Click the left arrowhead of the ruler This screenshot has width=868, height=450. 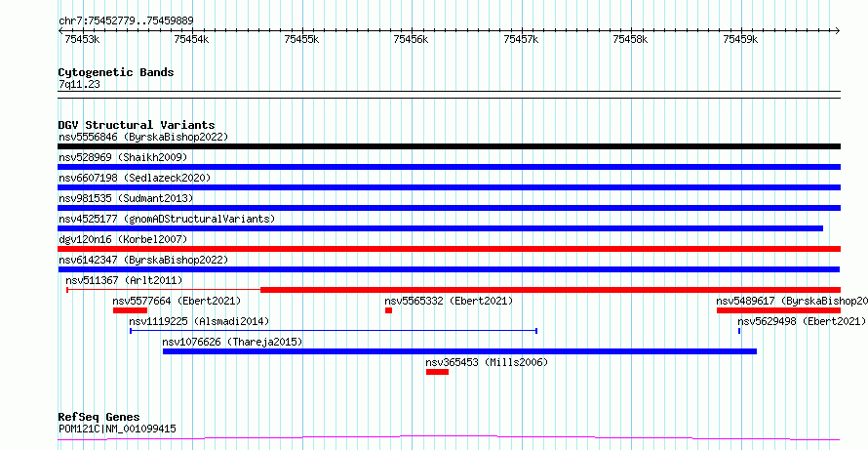tap(60, 31)
